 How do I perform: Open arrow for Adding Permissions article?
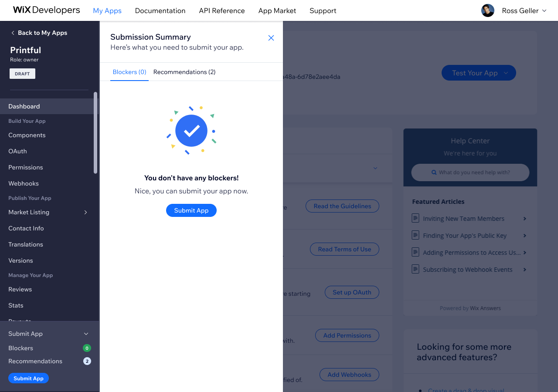pyautogui.click(x=525, y=253)
